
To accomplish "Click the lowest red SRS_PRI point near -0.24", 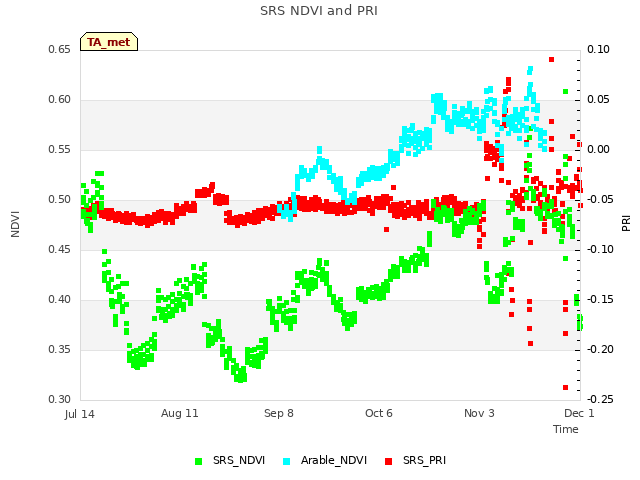I will click(x=565, y=387).
